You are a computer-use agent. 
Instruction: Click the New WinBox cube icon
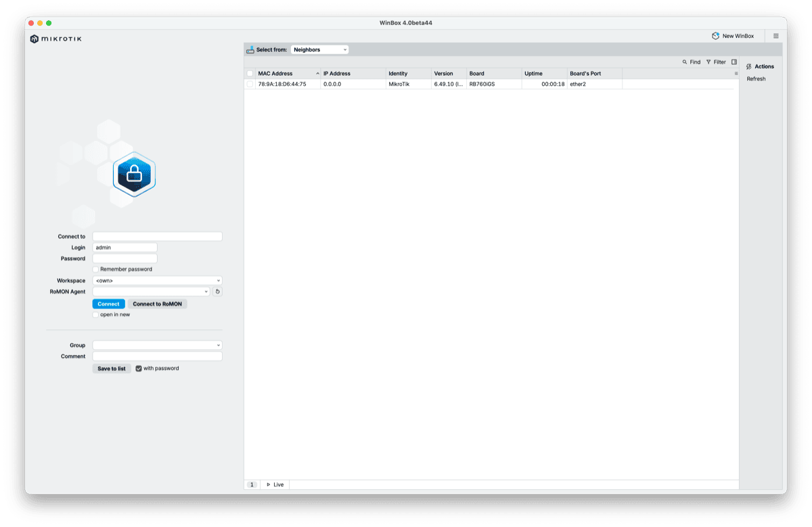point(715,35)
